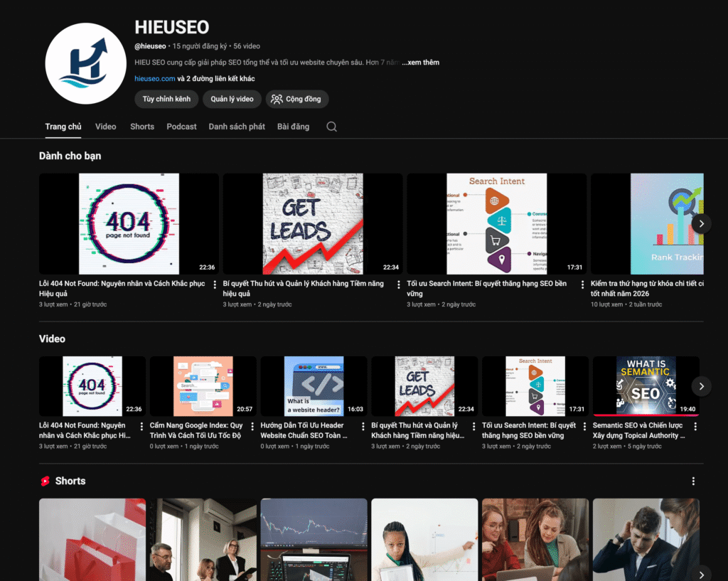This screenshot has width=728, height=581.
Task: Click the HIEUSEO channel name heading
Action: pyautogui.click(x=172, y=28)
